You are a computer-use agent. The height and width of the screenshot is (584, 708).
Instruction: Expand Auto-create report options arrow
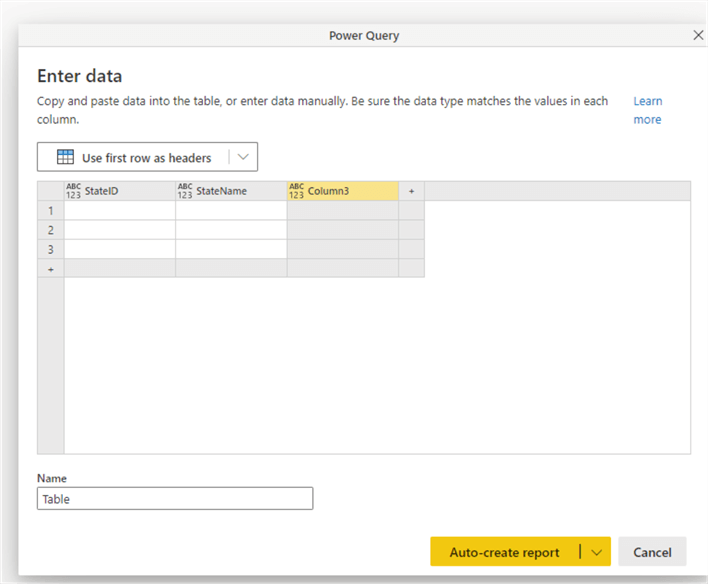pyautogui.click(x=596, y=552)
